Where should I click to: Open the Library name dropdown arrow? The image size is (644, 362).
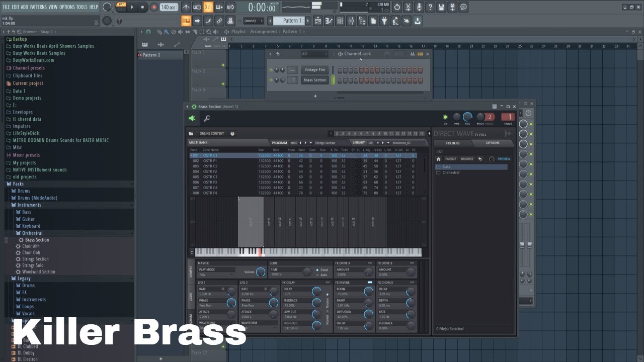389,143
